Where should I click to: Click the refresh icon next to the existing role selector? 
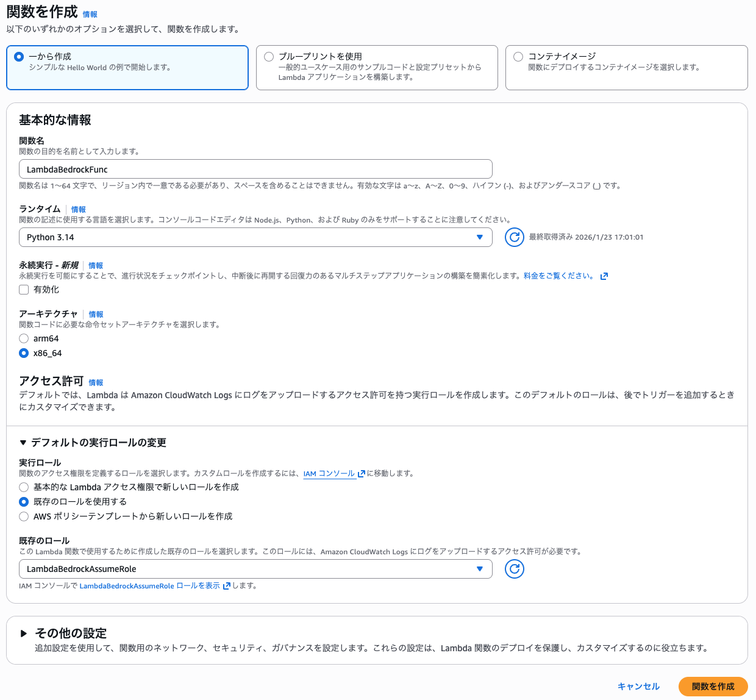point(515,569)
